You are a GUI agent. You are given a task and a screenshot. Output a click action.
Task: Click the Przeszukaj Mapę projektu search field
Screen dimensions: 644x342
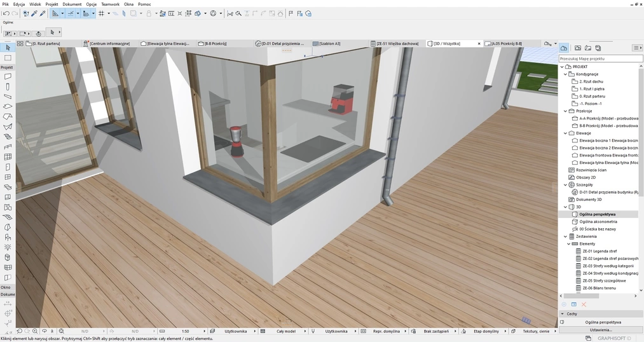pos(601,58)
